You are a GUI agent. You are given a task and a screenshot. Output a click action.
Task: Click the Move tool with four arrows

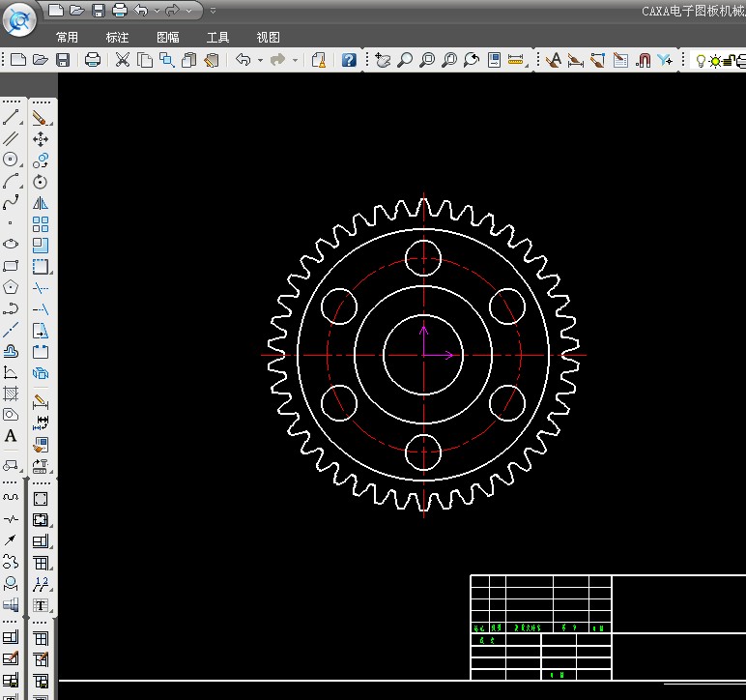pyautogui.click(x=41, y=139)
